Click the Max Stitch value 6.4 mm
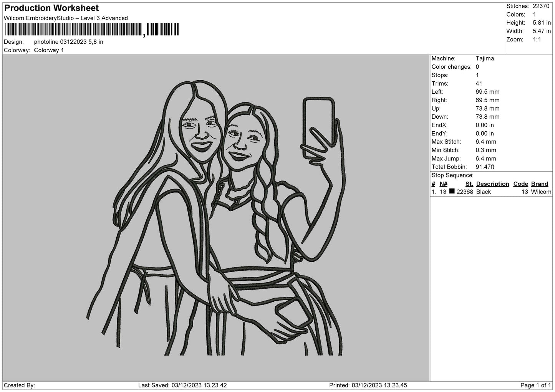Viewport: 555px width, 392px height. click(486, 142)
